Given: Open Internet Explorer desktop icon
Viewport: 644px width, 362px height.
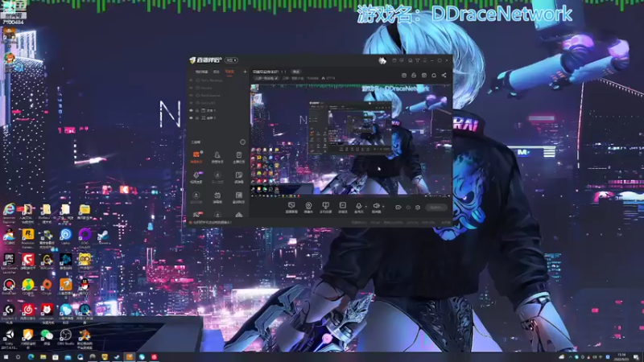Looking at the screenshot, I should (9, 209).
